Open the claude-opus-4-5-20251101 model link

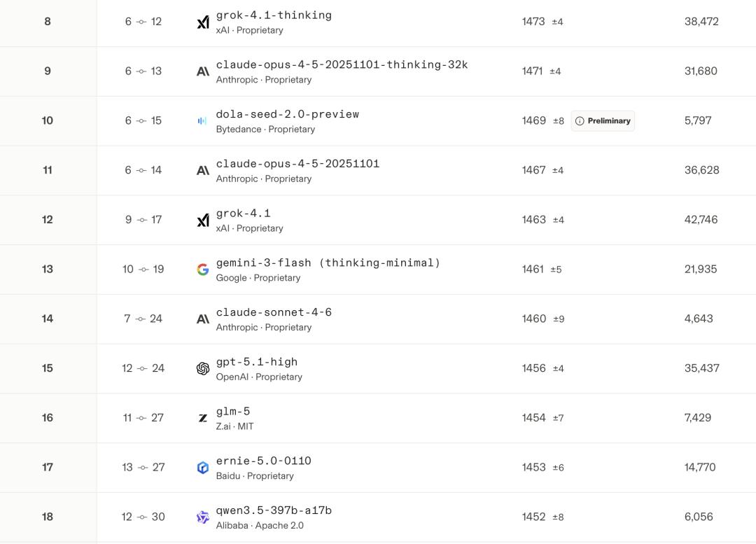coord(297,164)
